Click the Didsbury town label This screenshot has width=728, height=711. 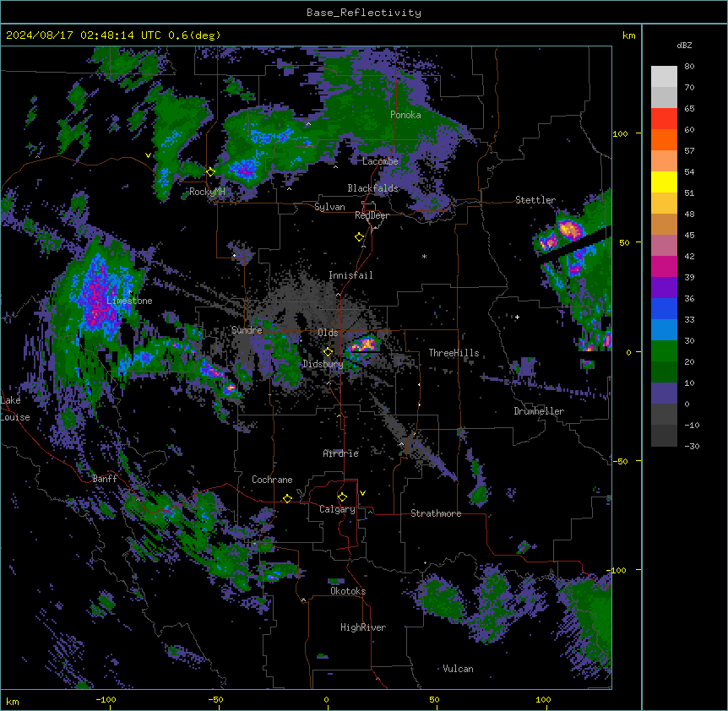point(323,364)
